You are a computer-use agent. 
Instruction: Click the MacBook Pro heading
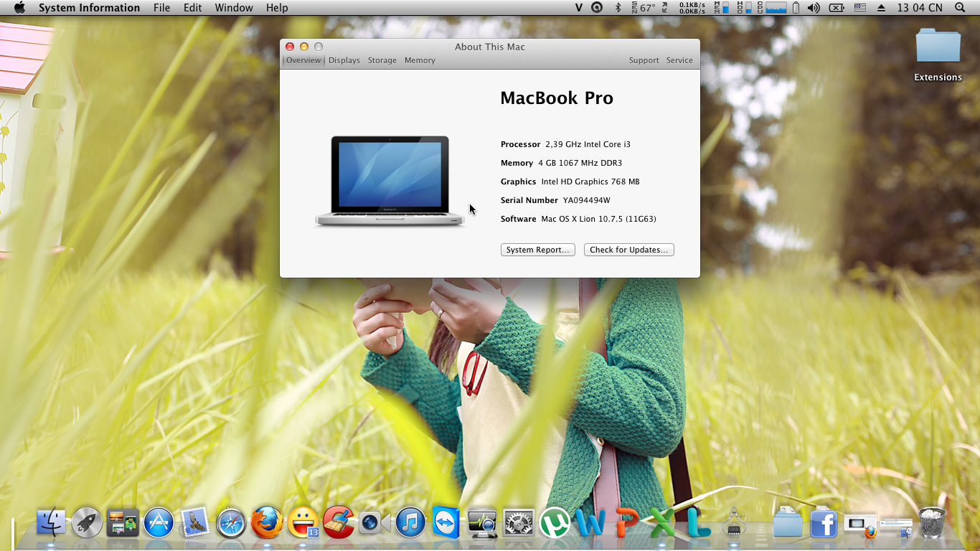[557, 98]
